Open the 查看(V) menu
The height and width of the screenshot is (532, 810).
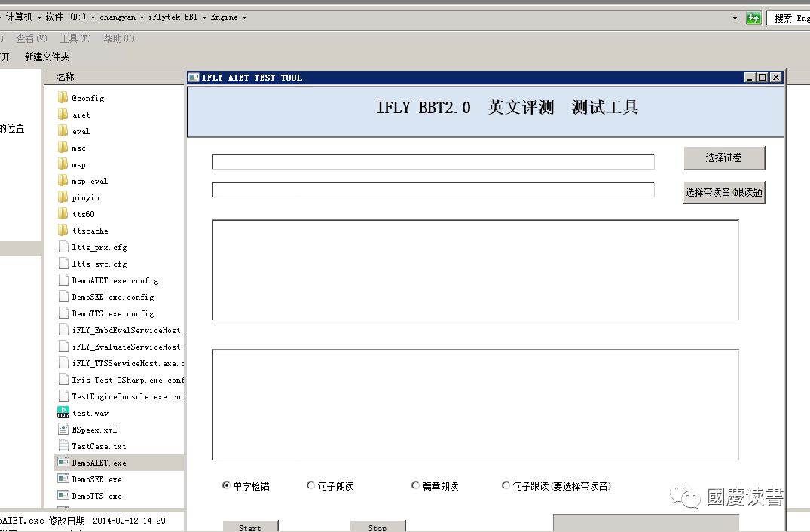(32, 38)
